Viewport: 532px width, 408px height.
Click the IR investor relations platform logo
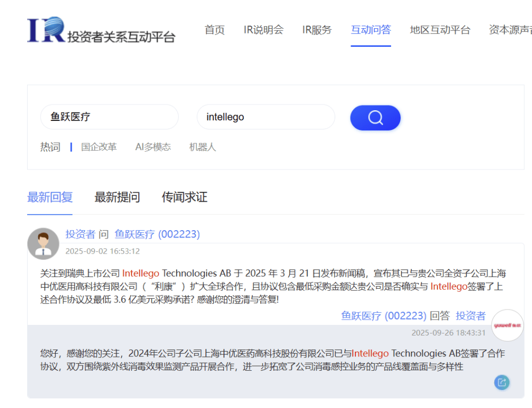coord(101,30)
